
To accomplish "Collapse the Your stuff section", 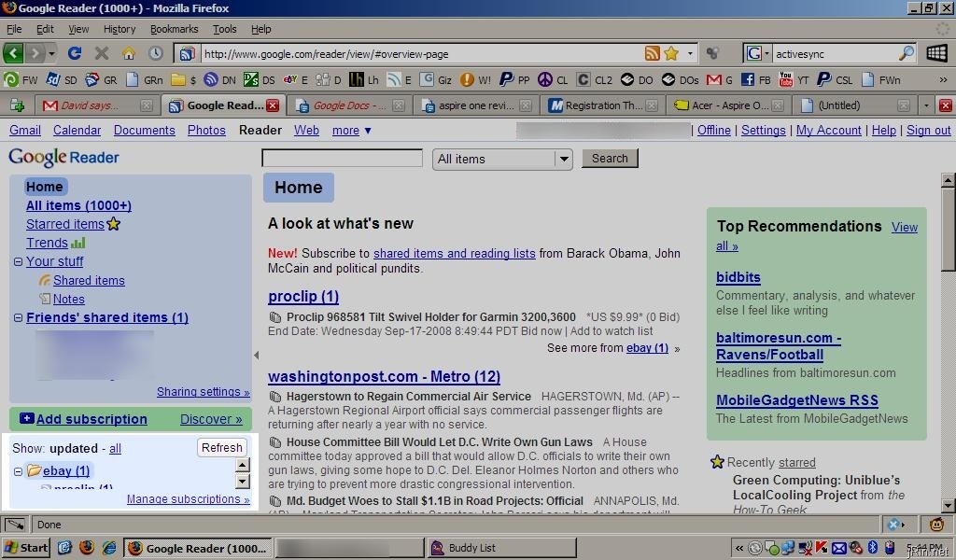I will pos(19,261).
